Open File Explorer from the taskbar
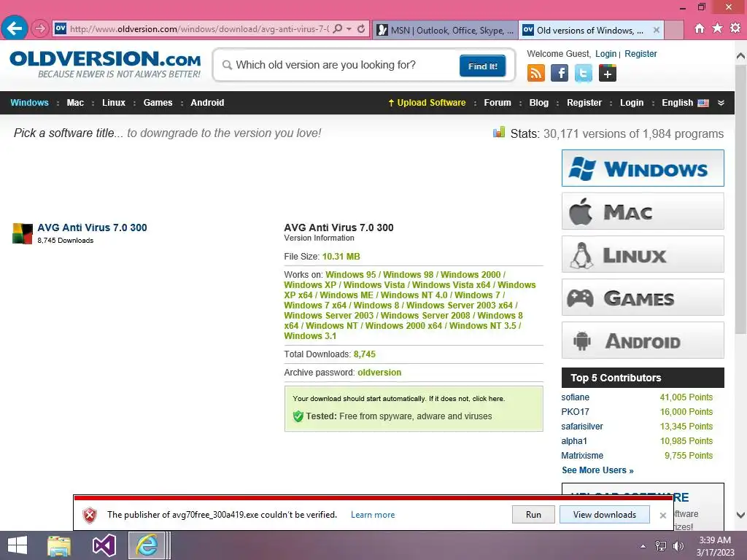Image resolution: width=747 pixels, height=560 pixels. click(59, 545)
